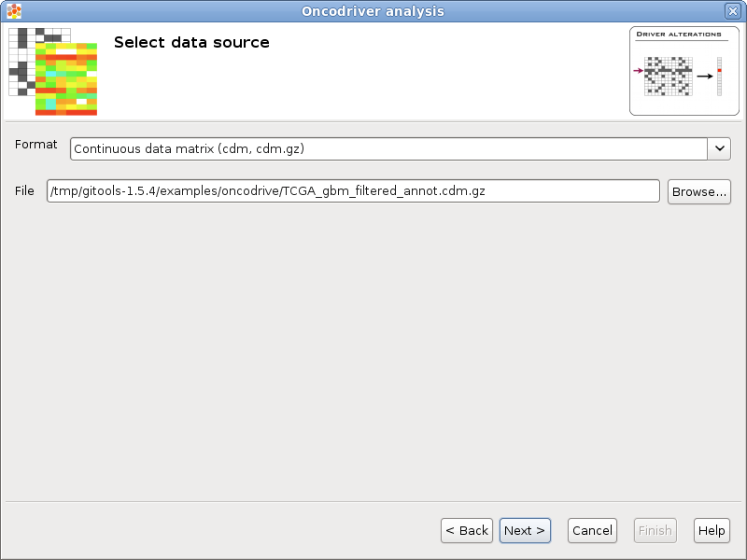Click the File path input field
This screenshot has width=747, height=560.
[353, 191]
